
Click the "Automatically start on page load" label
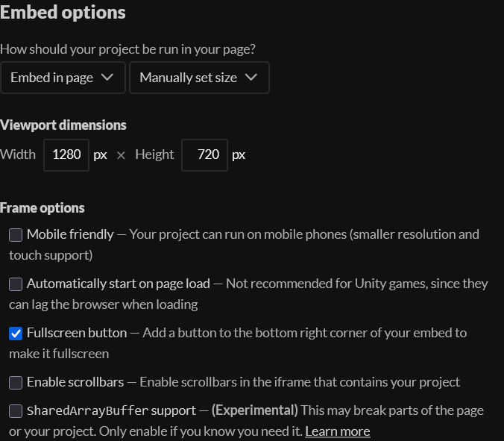click(x=119, y=284)
